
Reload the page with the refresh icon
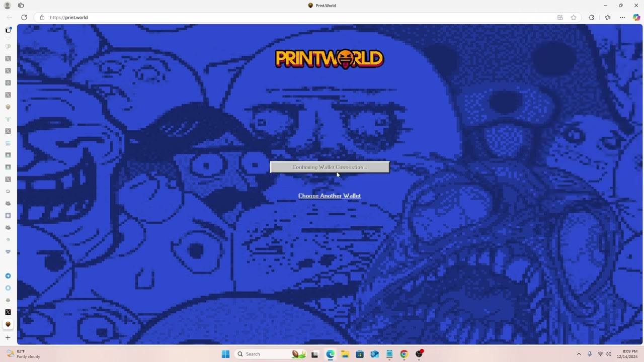click(x=24, y=18)
